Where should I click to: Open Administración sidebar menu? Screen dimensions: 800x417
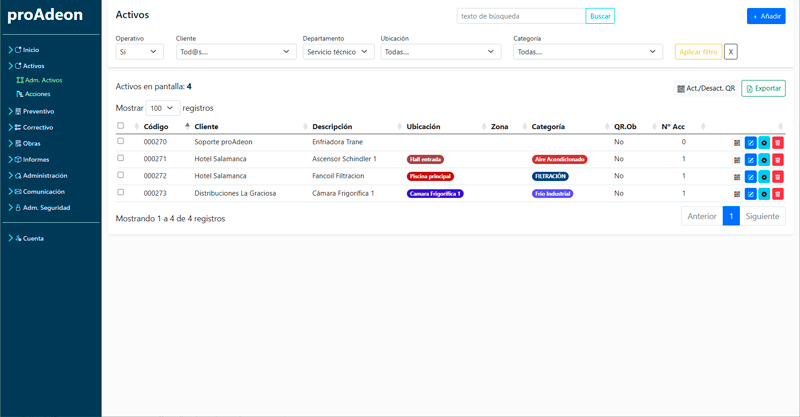point(38,176)
